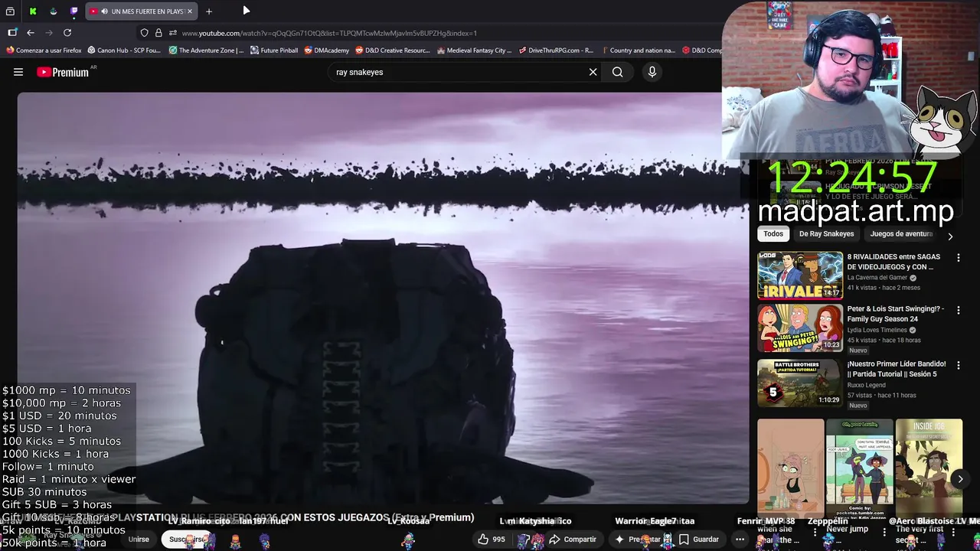Click the browser back arrow

(x=31, y=33)
